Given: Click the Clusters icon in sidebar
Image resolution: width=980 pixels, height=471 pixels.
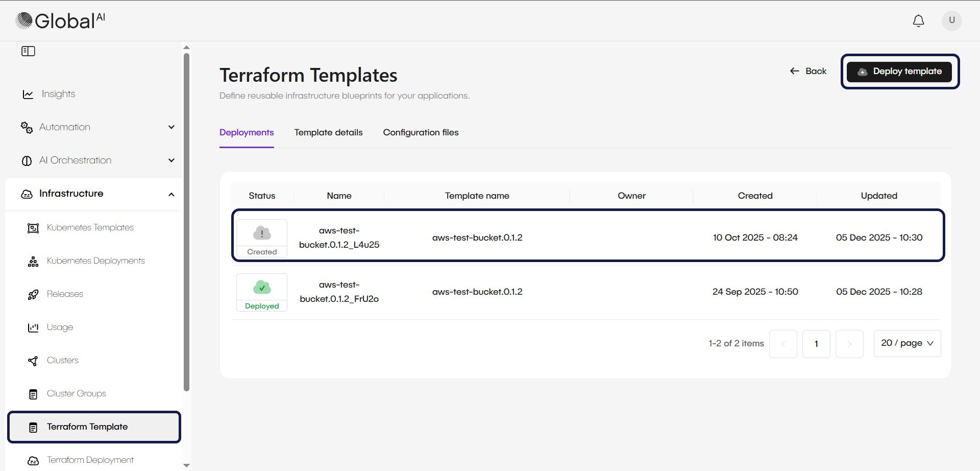Looking at the screenshot, I should pyautogui.click(x=33, y=361).
